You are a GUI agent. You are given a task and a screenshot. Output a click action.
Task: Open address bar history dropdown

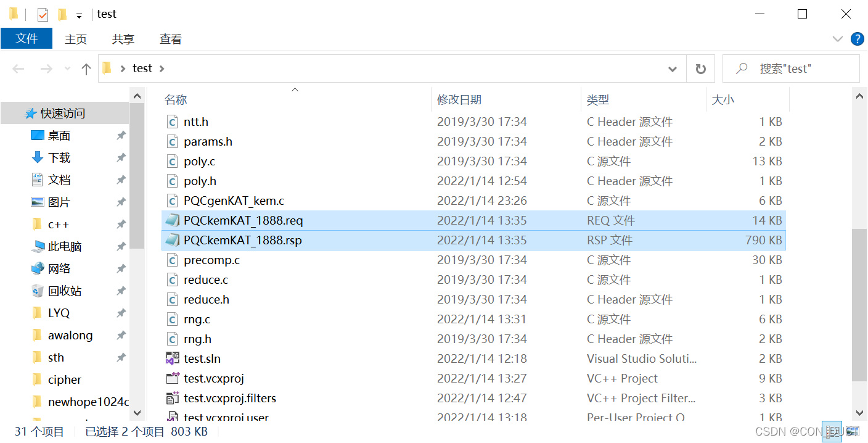(x=673, y=69)
